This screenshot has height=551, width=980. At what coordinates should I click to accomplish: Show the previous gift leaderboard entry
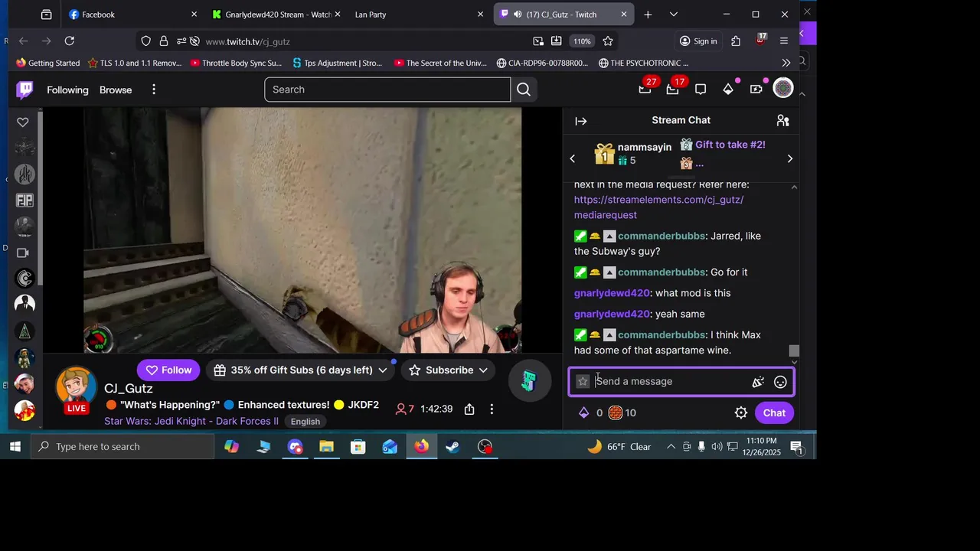pyautogui.click(x=572, y=159)
